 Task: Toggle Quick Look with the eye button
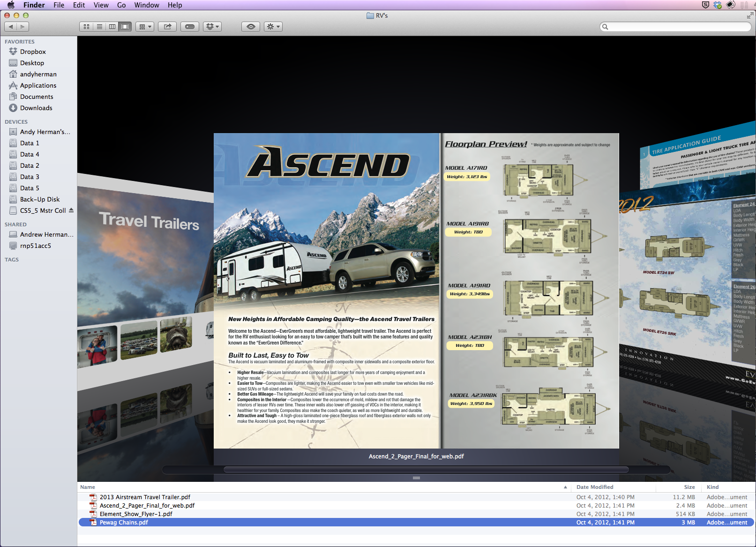click(x=251, y=27)
